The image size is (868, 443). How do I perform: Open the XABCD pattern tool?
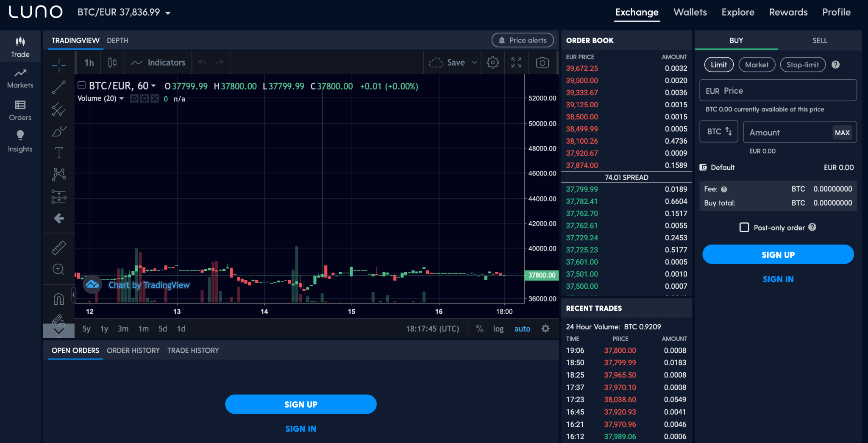point(58,174)
